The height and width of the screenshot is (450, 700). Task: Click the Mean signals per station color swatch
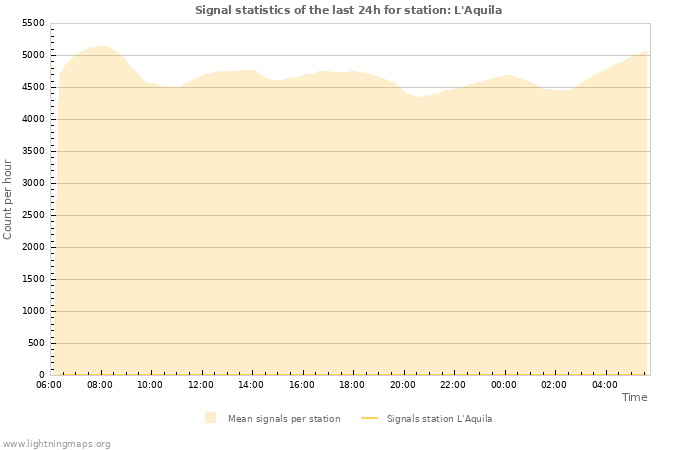click(210, 418)
